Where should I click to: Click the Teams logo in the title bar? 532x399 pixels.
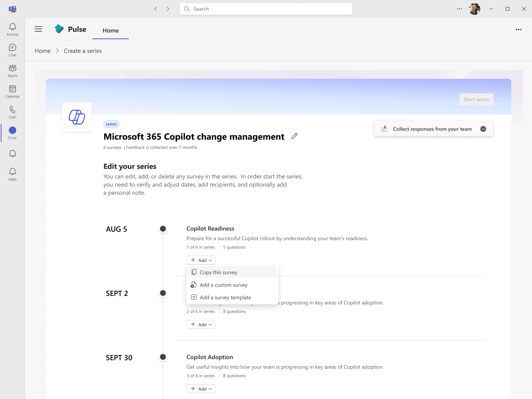click(x=13, y=9)
